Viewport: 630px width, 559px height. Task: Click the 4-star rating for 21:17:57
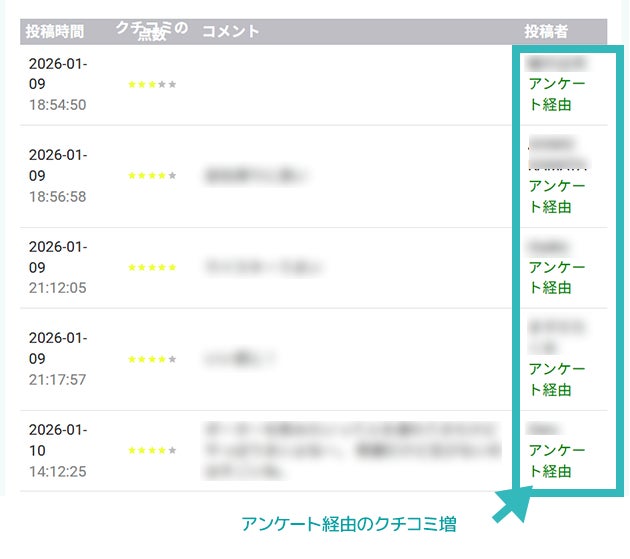pyautogui.click(x=152, y=359)
